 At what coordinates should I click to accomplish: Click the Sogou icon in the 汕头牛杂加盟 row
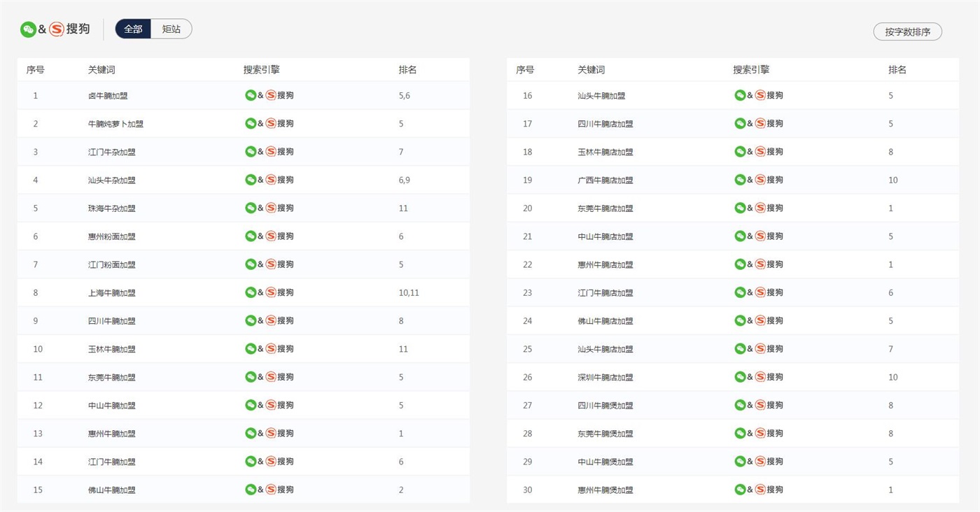pyautogui.click(x=271, y=180)
